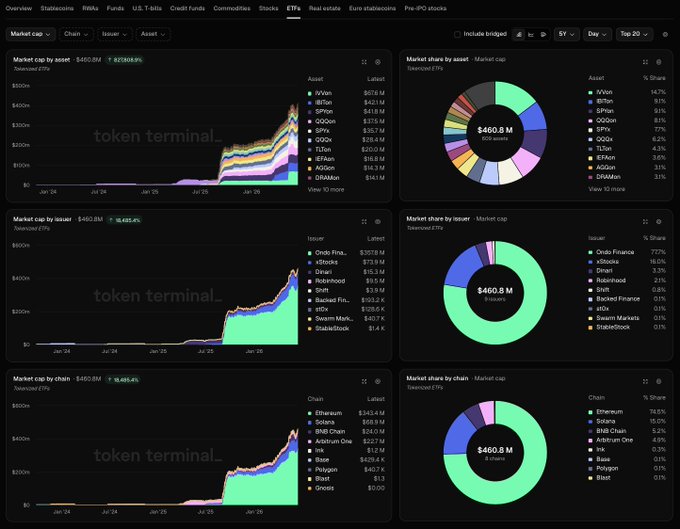Click Ethereum green swatch in Market share by chain legend

click(x=590, y=412)
